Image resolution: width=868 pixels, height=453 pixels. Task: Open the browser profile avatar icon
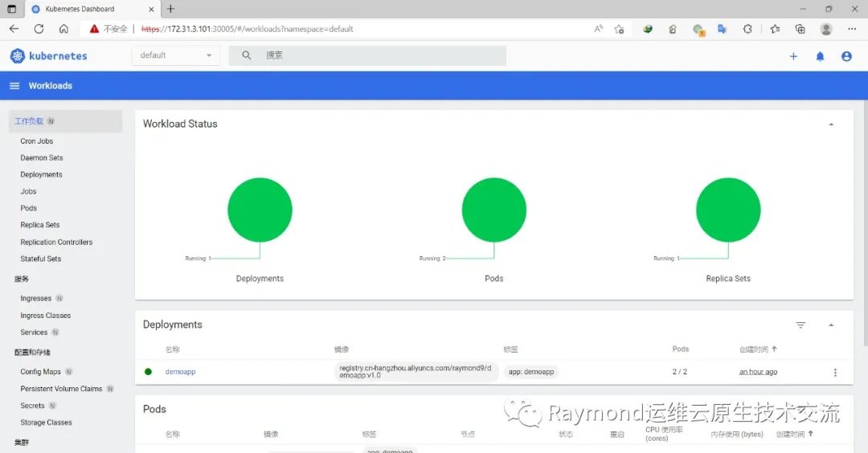[x=826, y=29]
